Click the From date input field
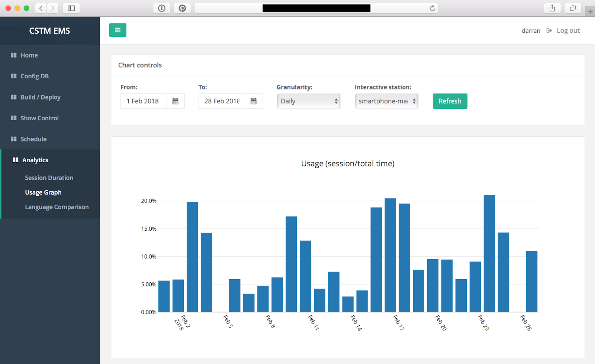 [x=144, y=101]
